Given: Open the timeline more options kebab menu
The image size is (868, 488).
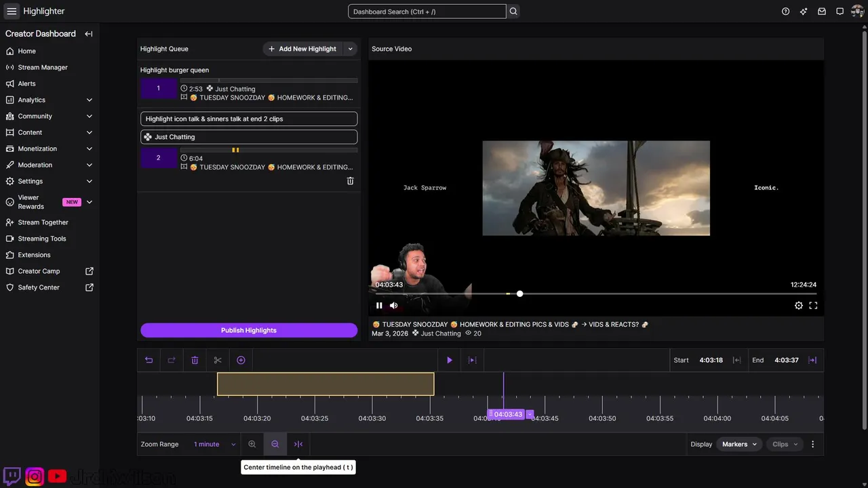Looking at the screenshot, I should point(813,444).
